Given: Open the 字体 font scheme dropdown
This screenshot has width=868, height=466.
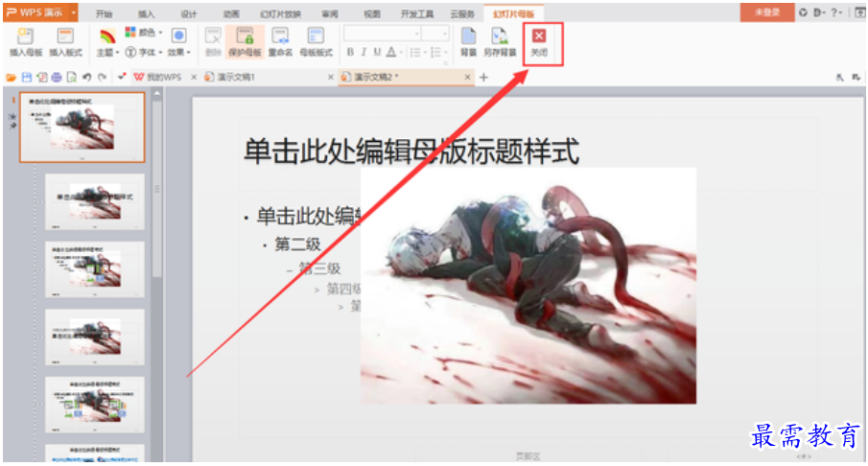Looking at the screenshot, I should point(143,52).
